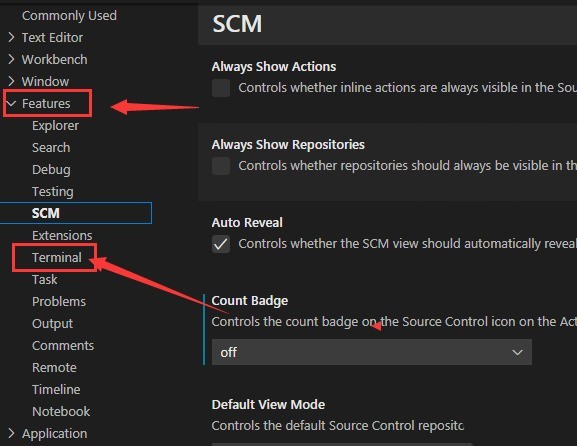Open Commonly Used settings
This screenshot has width=577, height=446.
[69, 15]
